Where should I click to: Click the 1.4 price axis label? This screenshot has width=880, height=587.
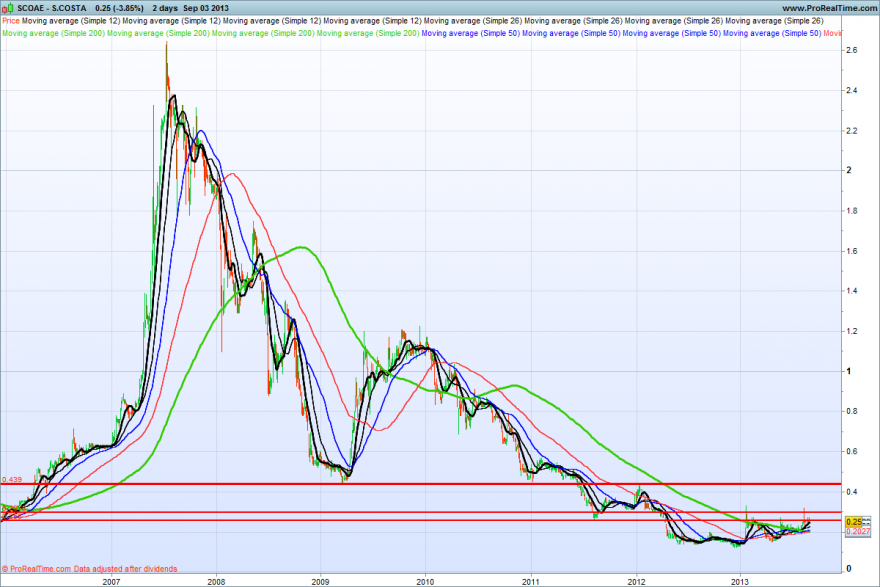coord(851,291)
